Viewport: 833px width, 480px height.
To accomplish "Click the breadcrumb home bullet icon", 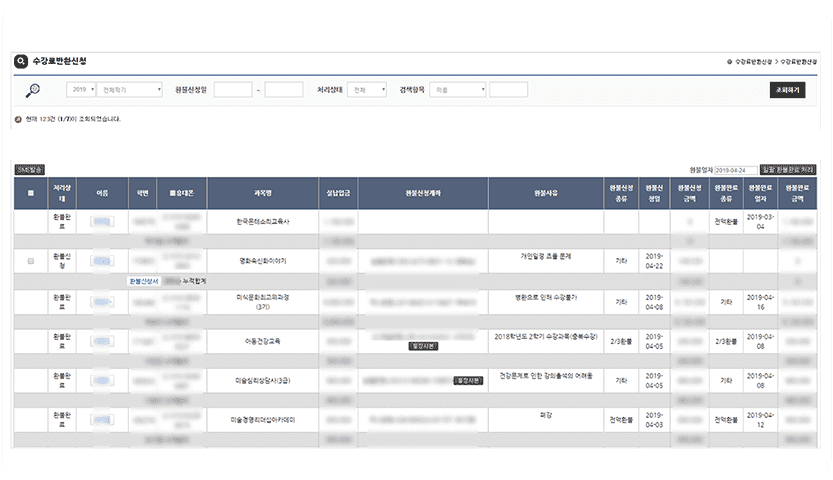I will pos(729,62).
